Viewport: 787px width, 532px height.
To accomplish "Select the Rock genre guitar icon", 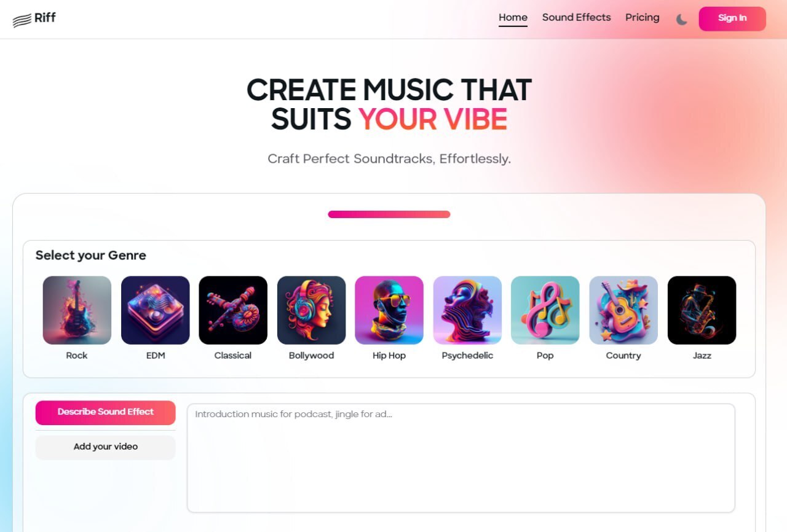I will pos(77,310).
